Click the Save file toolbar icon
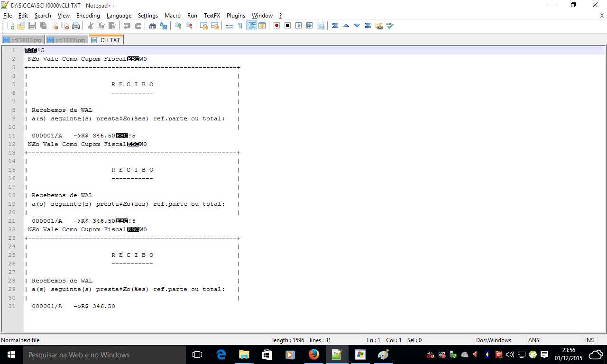This screenshot has height=364, width=607. click(32, 26)
